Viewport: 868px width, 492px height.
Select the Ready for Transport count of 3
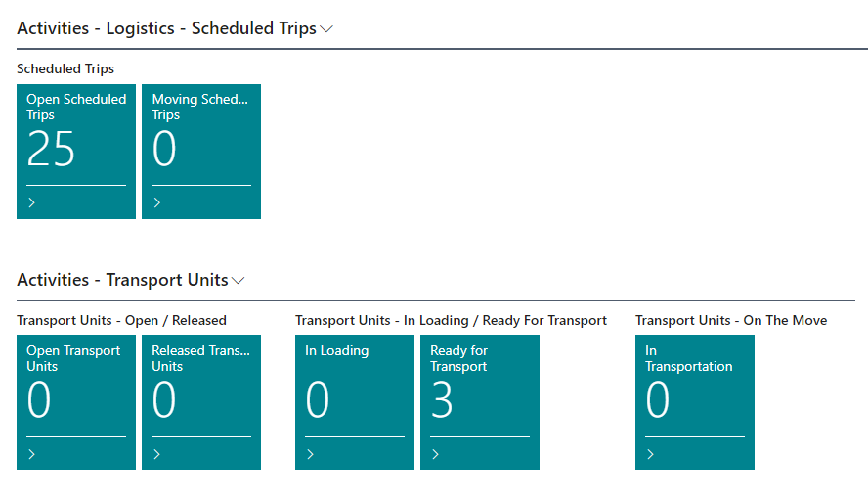[442, 401]
